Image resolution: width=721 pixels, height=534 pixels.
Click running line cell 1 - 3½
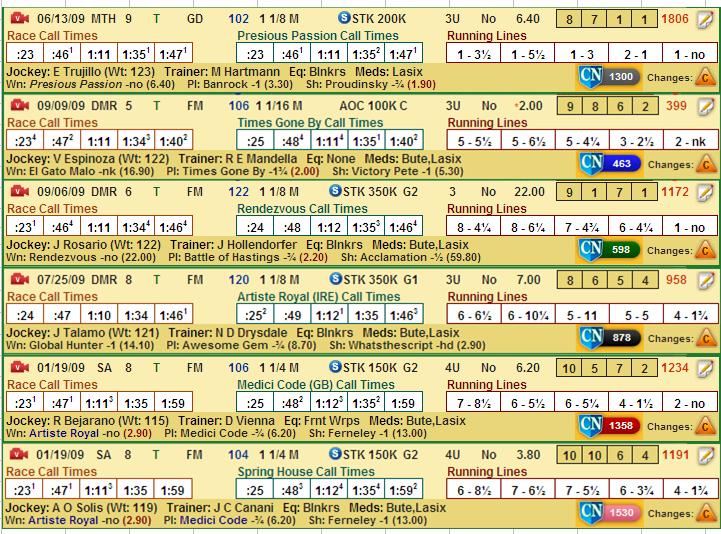tap(474, 54)
